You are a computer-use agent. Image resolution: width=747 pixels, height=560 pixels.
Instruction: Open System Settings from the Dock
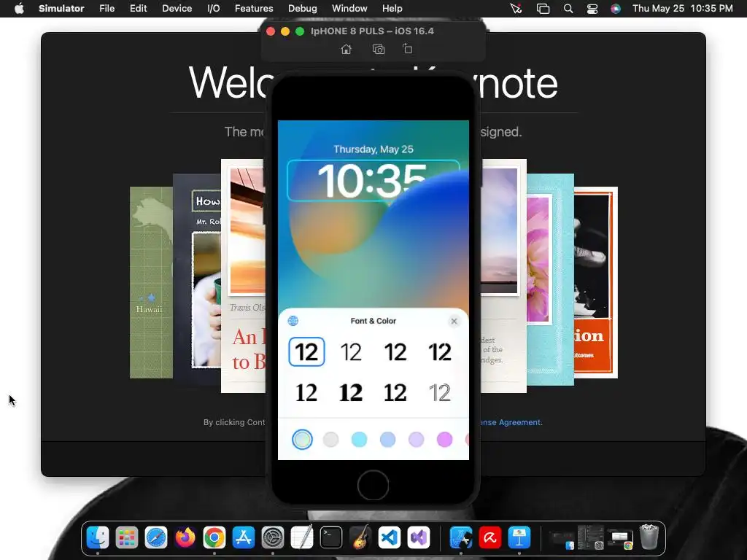273,537
